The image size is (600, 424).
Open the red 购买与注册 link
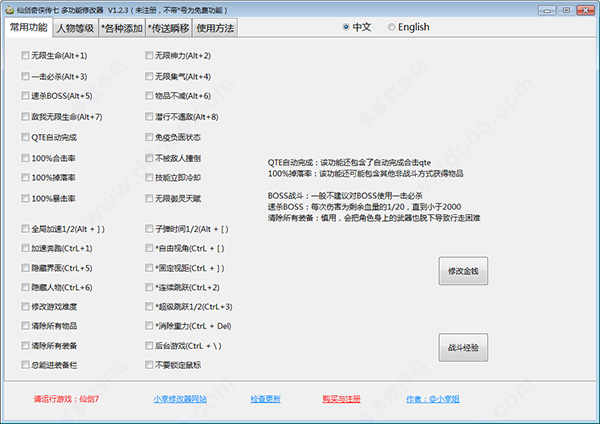[x=341, y=399]
